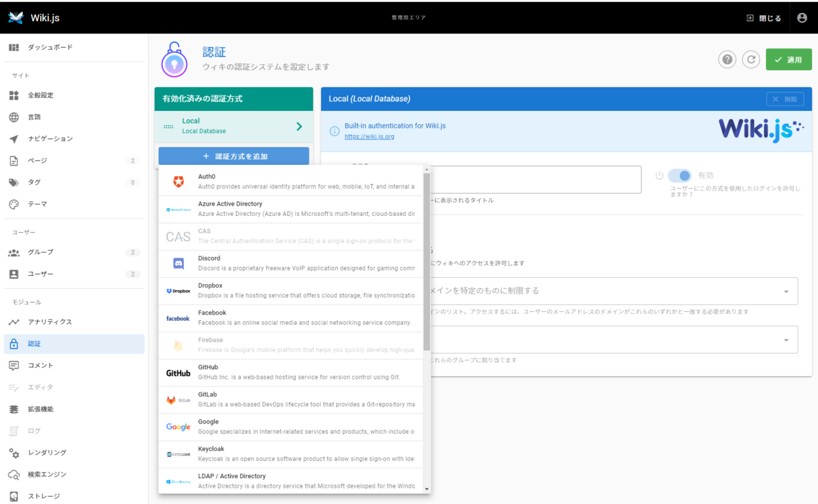Screen dimensions: 818x504
Task: Toggle the 有効 switch off
Action: (680, 176)
